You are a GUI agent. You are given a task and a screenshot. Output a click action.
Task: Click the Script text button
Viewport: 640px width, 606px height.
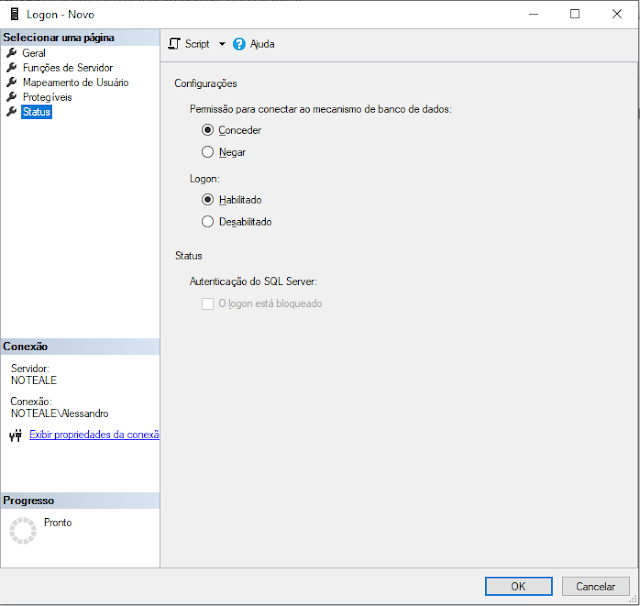(x=197, y=44)
